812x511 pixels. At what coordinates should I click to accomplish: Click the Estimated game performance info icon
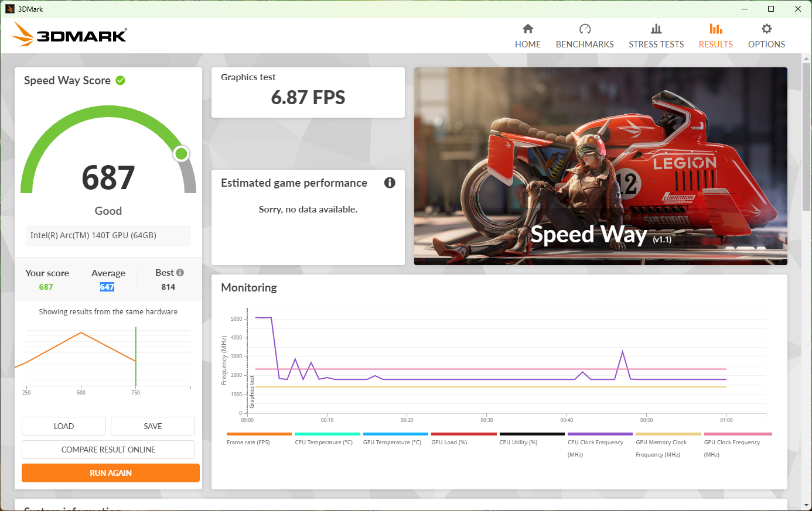(390, 183)
